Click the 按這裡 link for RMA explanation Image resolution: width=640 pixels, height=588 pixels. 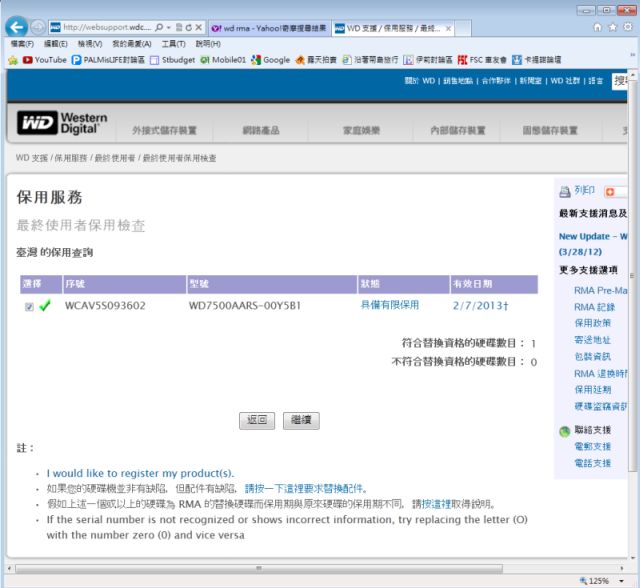click(x=436, y=504)
